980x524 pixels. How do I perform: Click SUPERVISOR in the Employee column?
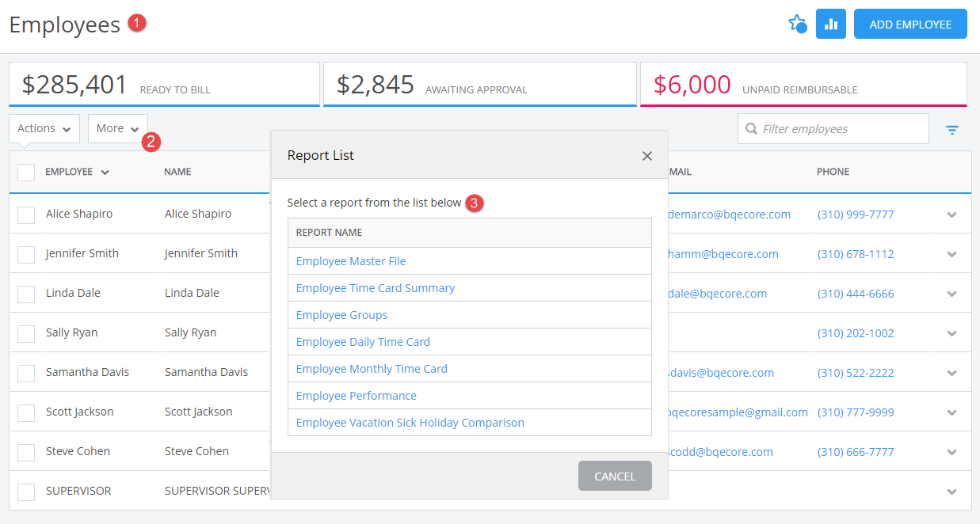[78, 491]
